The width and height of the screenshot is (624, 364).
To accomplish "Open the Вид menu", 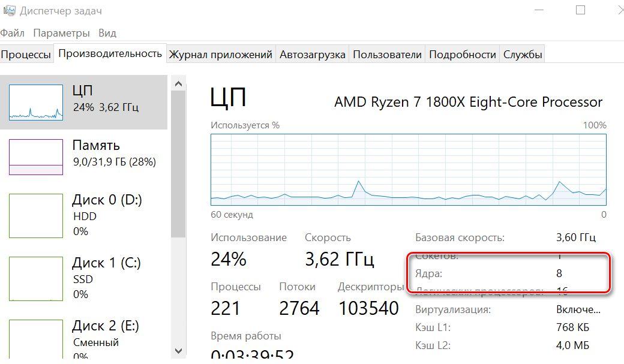I will (x=107, y=33).
